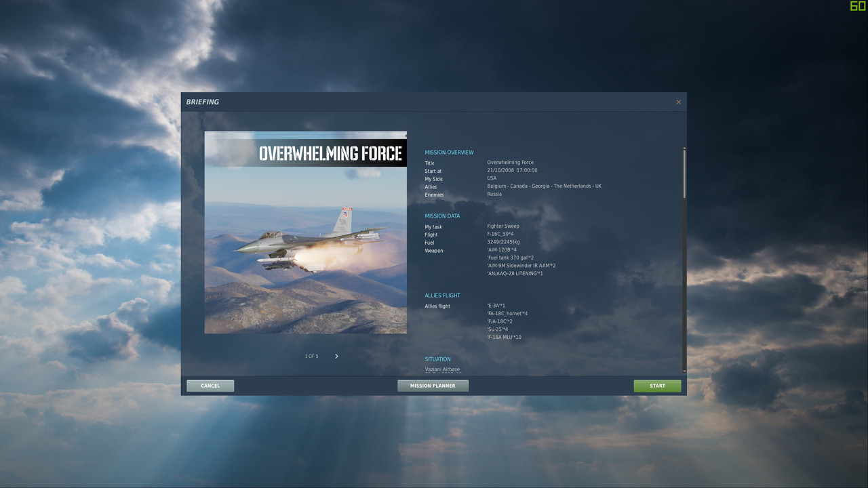
Task: Click the scroll up arrow in briefing text
Action: [x=684, y=148]
